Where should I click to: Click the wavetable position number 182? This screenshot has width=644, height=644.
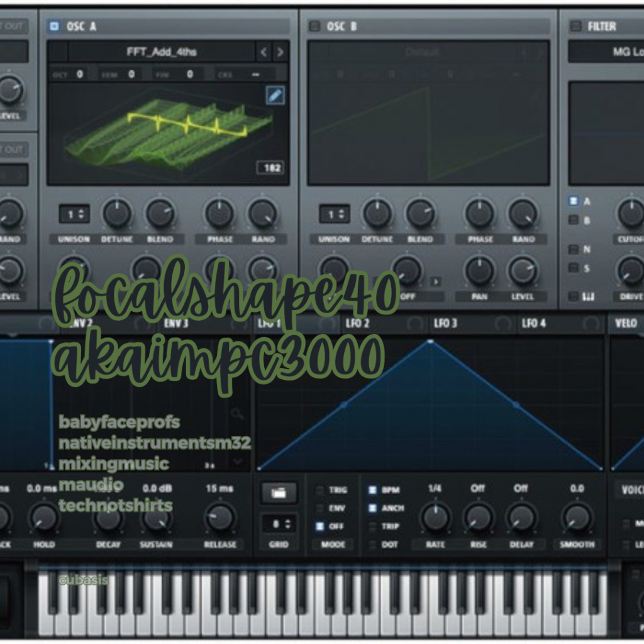click(x=271, y=167)
